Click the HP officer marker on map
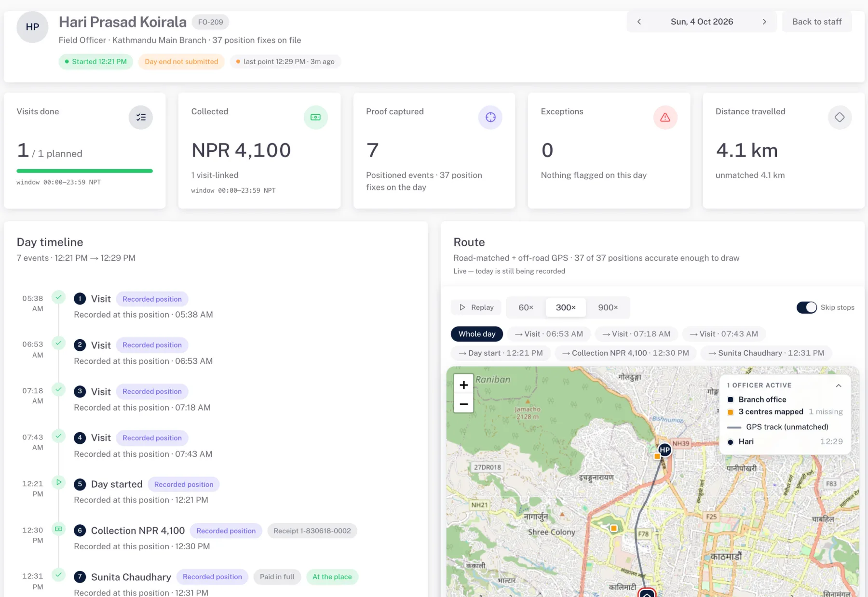This screenshot has width=868, height=597. [665, 450]
